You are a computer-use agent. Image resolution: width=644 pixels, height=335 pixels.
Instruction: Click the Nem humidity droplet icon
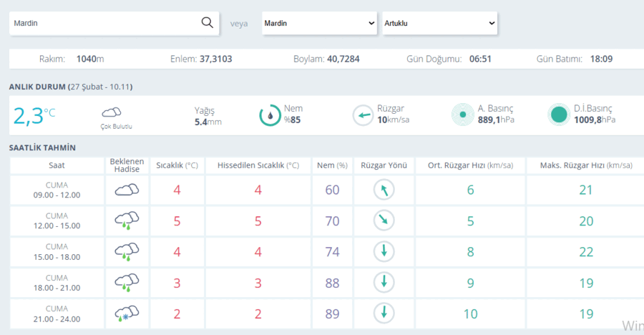coord(270,115)
